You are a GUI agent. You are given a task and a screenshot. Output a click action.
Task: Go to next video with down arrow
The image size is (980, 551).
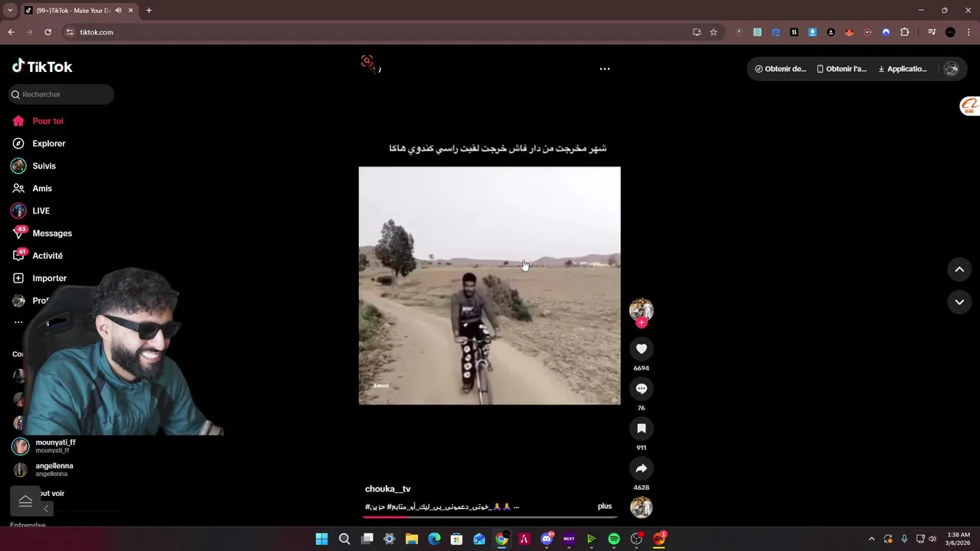click(959, 302)
